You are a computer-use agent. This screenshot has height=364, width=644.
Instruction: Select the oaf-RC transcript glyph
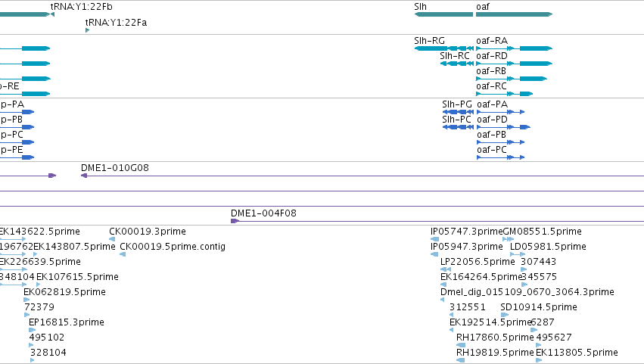point(504,94)
